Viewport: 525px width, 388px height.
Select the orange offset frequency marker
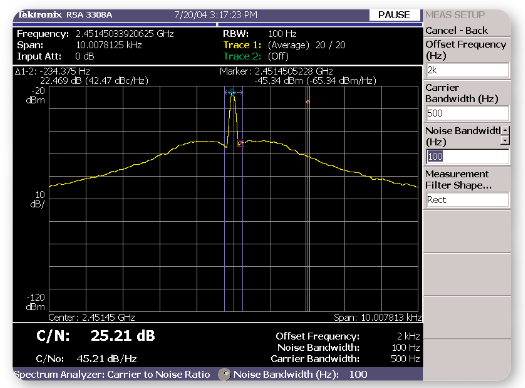[308, 102]
